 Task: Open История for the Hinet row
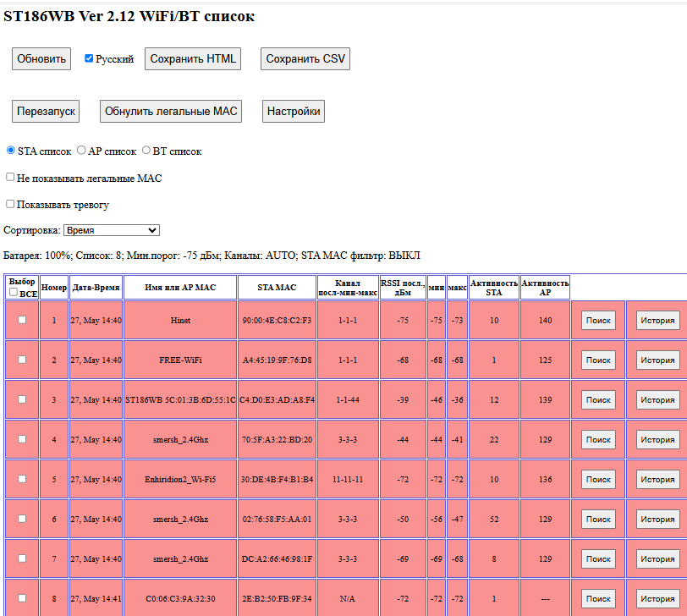pyautogui.click(x=657, y=321)
